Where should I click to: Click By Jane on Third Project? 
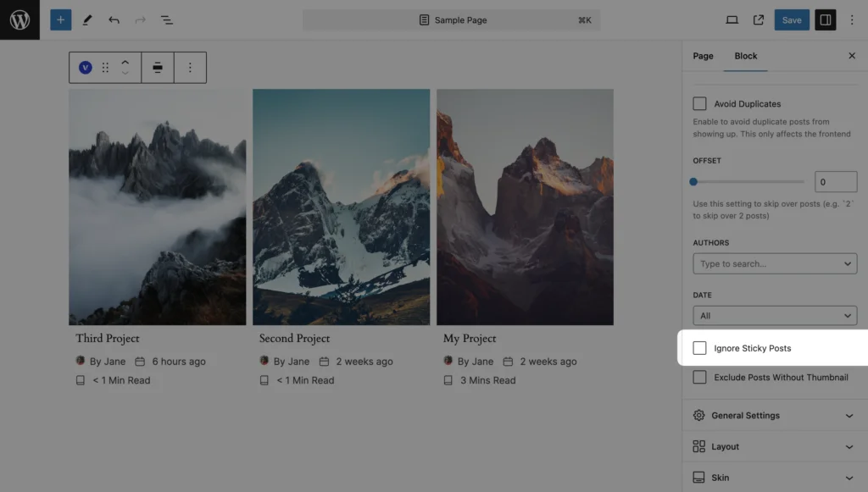coord(108,362)
